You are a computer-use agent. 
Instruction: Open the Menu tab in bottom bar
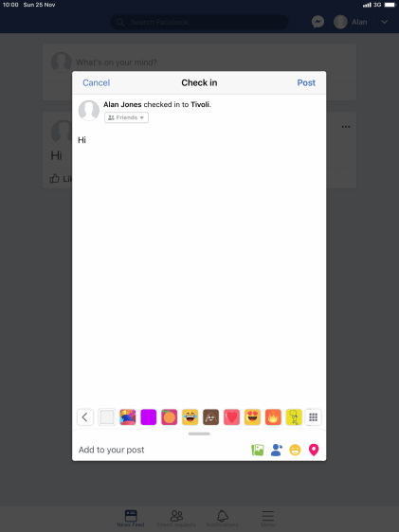(267, 519)
